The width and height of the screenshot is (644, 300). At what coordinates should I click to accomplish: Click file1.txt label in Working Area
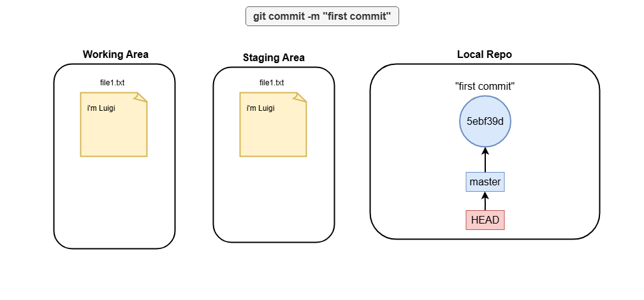(x=112, y=83)
